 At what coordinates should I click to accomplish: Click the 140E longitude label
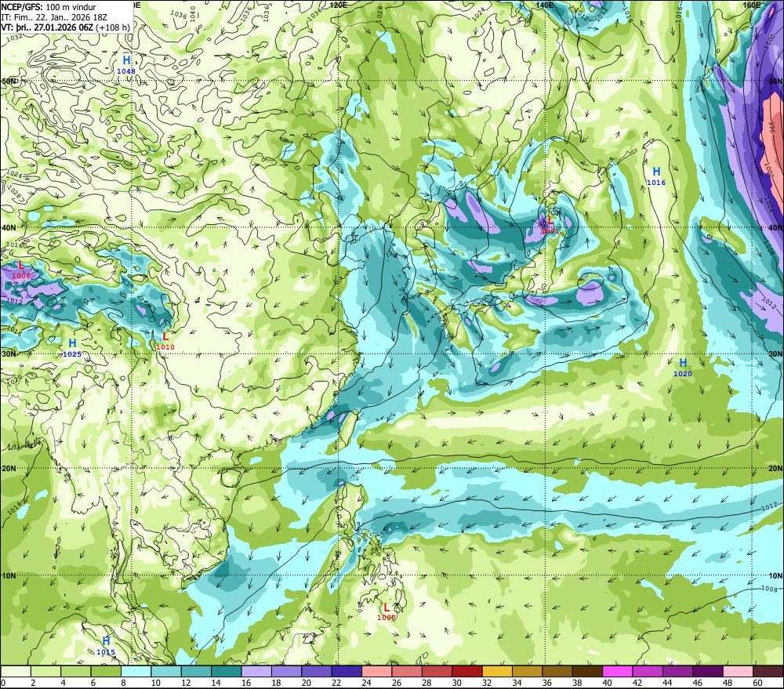[545, 5]
